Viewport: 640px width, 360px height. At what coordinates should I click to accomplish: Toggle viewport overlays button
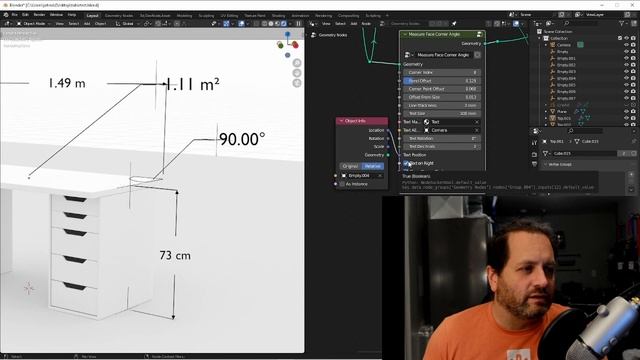pyautogui.click(x=241, y=24)
